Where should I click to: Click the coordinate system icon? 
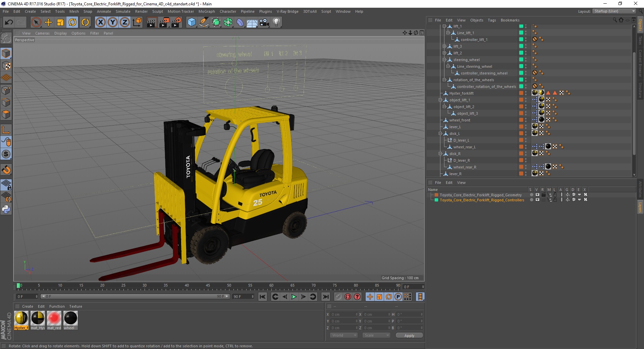[x=137, y=22]
